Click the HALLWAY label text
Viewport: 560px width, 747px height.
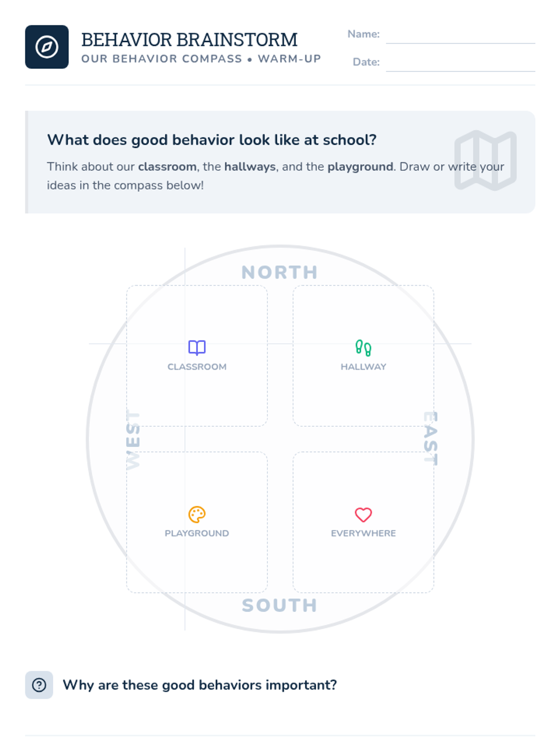[x=363, y=367]
